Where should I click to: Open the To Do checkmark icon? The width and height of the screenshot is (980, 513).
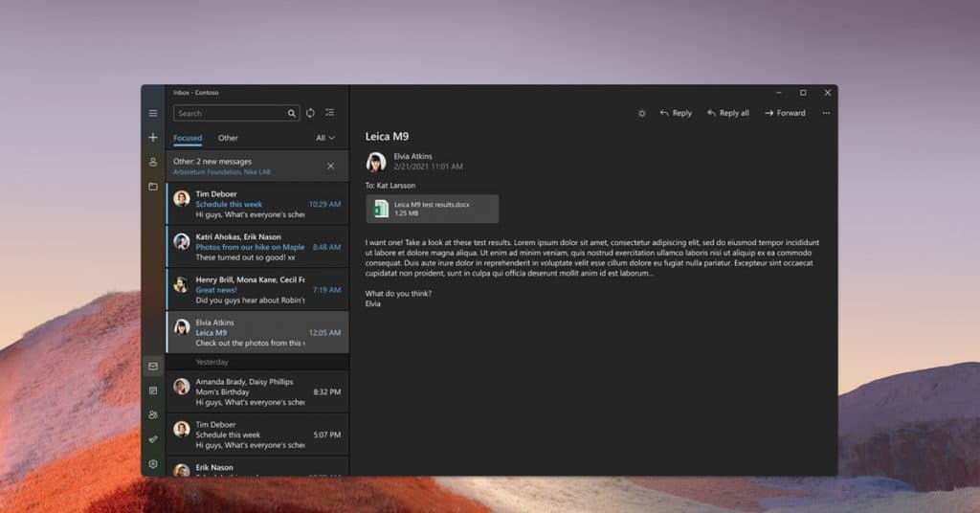[152, 439]
